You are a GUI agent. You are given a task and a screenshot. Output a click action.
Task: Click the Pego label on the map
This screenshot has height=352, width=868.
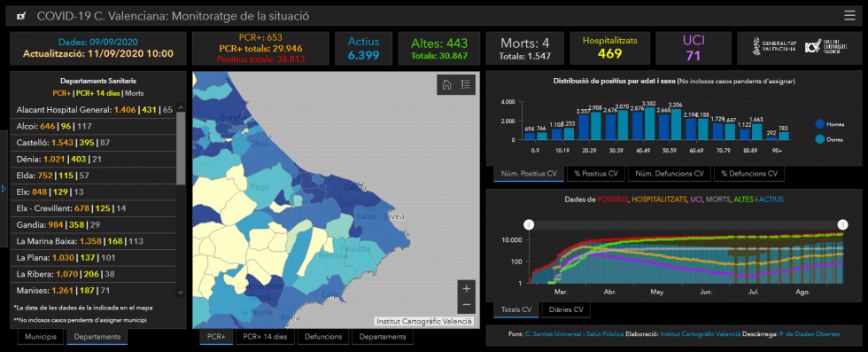260,187
